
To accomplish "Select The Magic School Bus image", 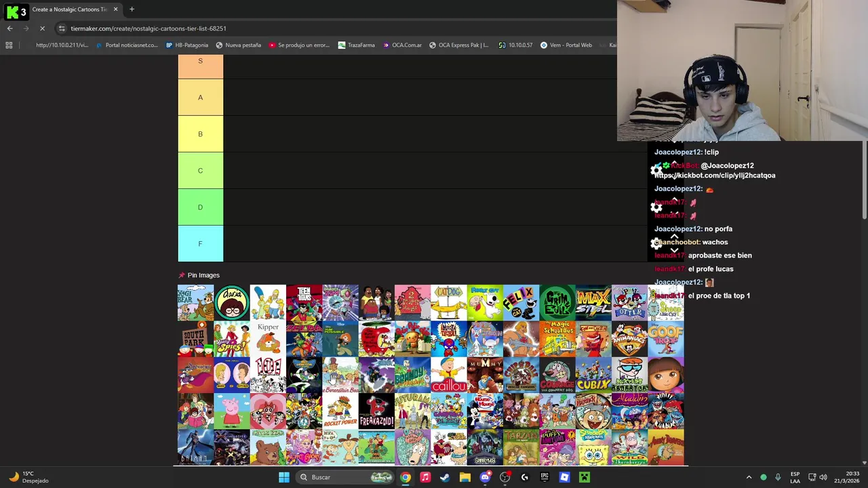I will [557, 339].
